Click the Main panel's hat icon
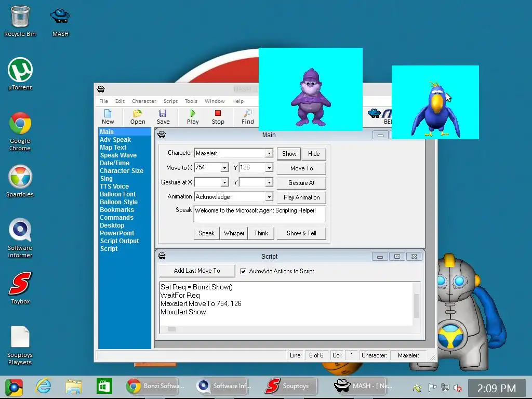Screen dimensions: 532x399 click(162, 135)
